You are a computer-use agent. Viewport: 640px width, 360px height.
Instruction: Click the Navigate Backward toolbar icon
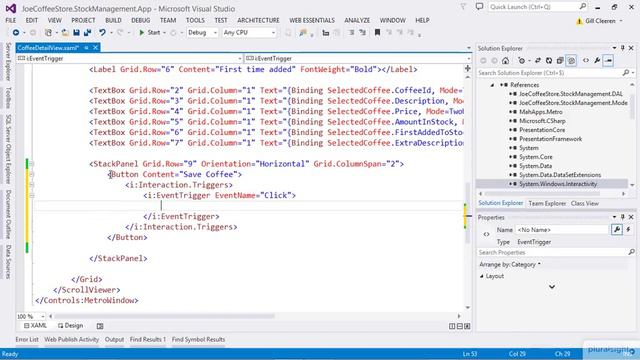point(16,33)
